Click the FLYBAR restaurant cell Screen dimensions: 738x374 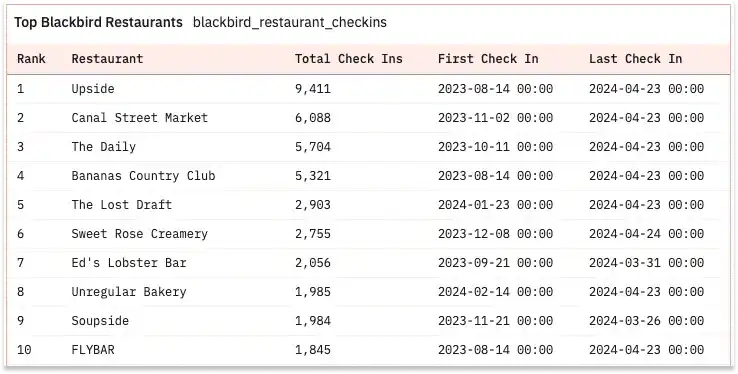(93, 350)
